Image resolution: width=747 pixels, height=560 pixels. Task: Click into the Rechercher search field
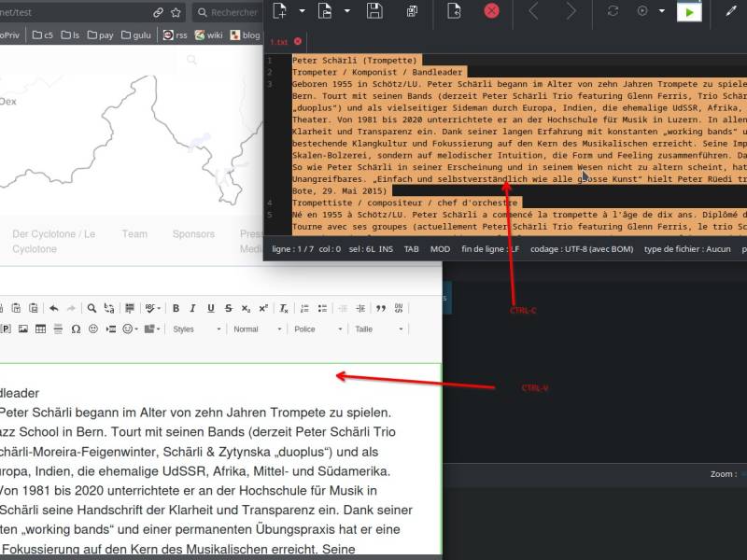(229, 12)
